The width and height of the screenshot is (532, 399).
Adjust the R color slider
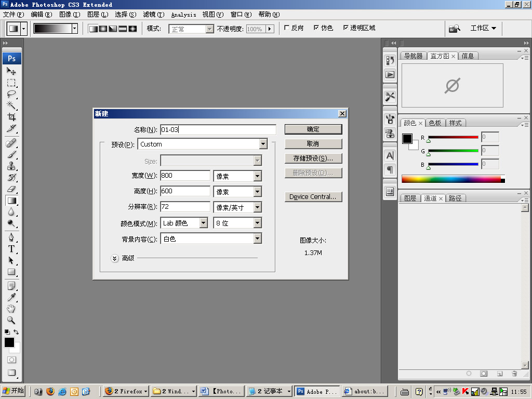pyautogui.click(x=429, y=140)
